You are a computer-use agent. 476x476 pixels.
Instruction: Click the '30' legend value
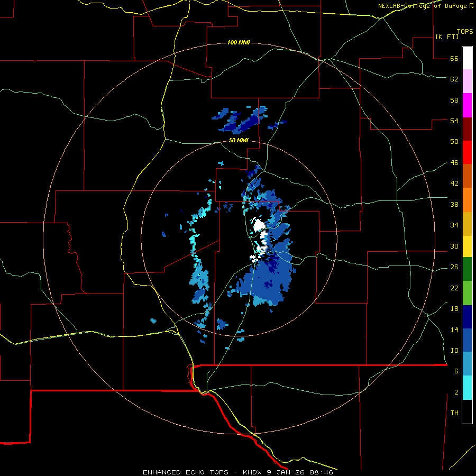coord(454,246)
